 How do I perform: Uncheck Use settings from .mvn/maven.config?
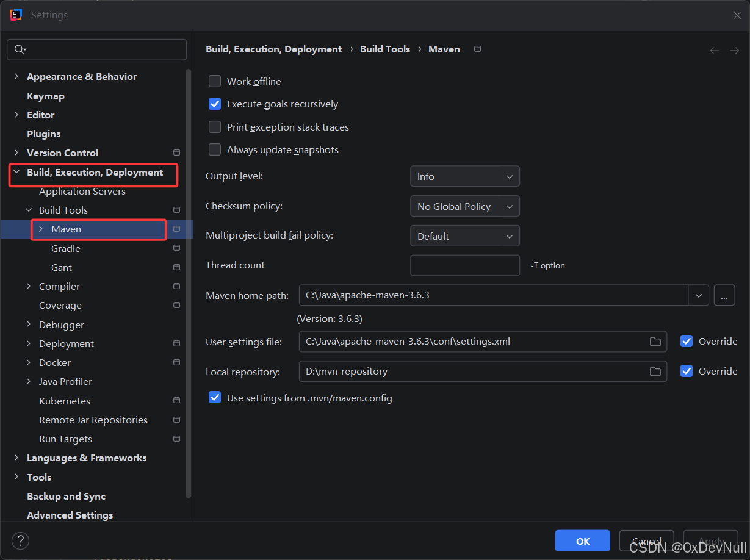(x=215, y=398)
